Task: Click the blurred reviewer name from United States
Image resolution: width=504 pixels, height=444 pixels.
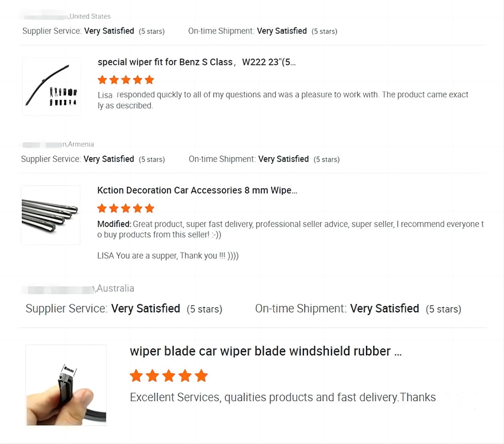Action: pyautogui.click(x=44, y=16)
